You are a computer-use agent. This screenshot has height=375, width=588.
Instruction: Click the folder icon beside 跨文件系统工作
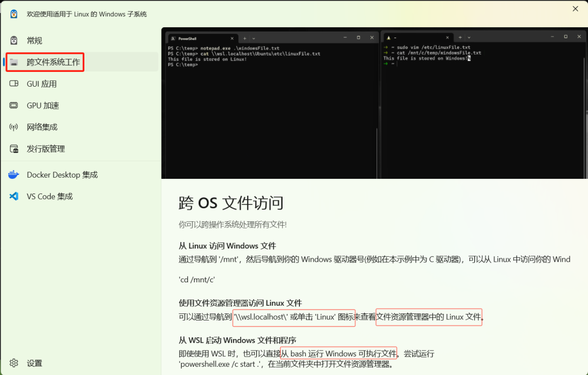click(14, 62)
